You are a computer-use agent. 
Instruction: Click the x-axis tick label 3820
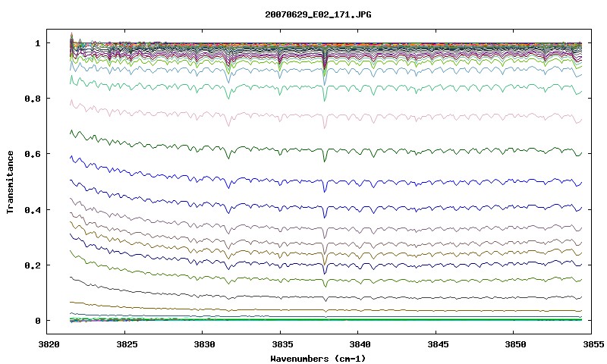(x=49, y=344)
